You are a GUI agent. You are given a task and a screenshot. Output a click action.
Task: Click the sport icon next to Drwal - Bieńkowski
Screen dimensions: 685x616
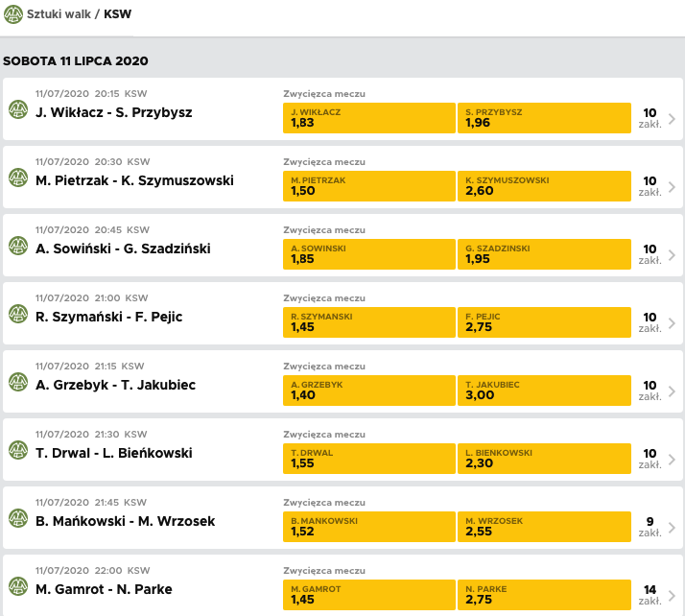point(17,450)
